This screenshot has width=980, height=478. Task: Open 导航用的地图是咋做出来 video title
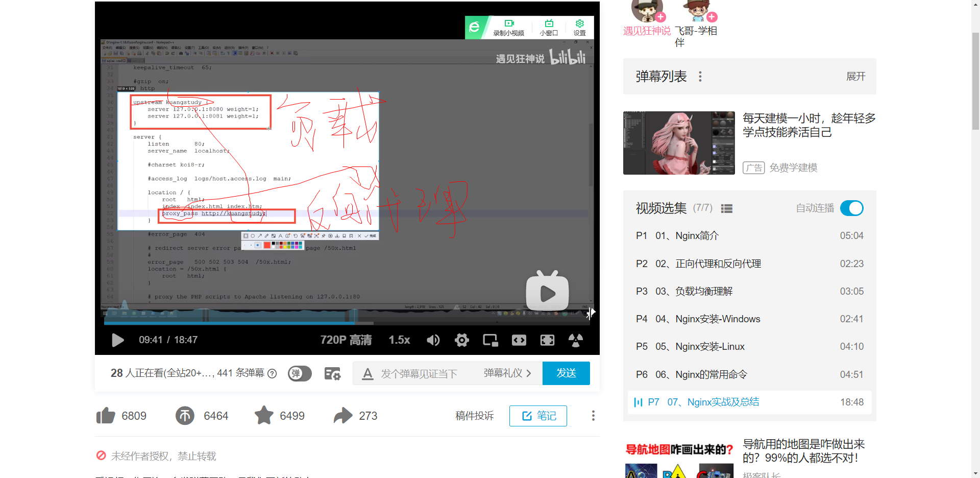point(804,451)
